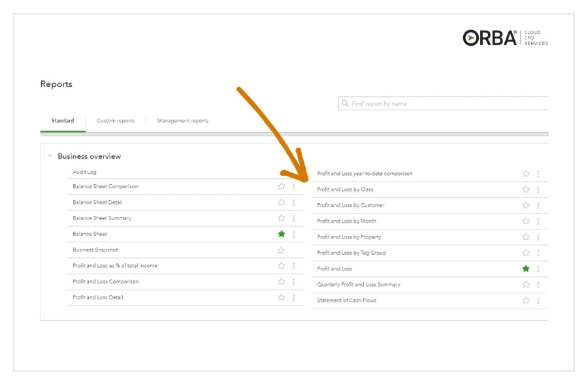Open more options for Profit and Loss Detail
This screenshot has width=588, height=392.
coord(293,297)
